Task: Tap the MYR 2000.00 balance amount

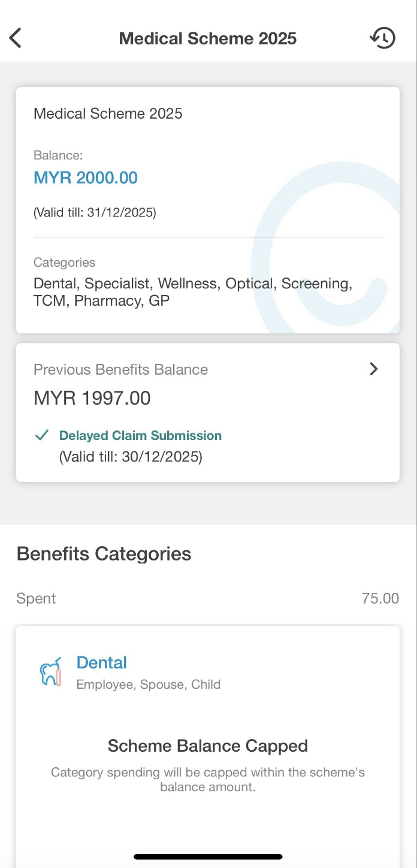Action: tap(86, 178)
